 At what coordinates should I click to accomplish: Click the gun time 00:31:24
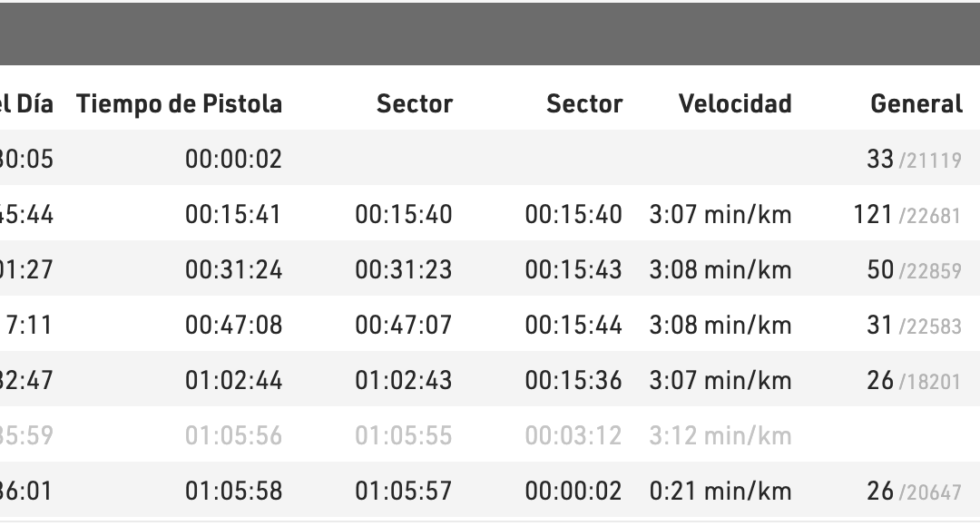point(233,270)
